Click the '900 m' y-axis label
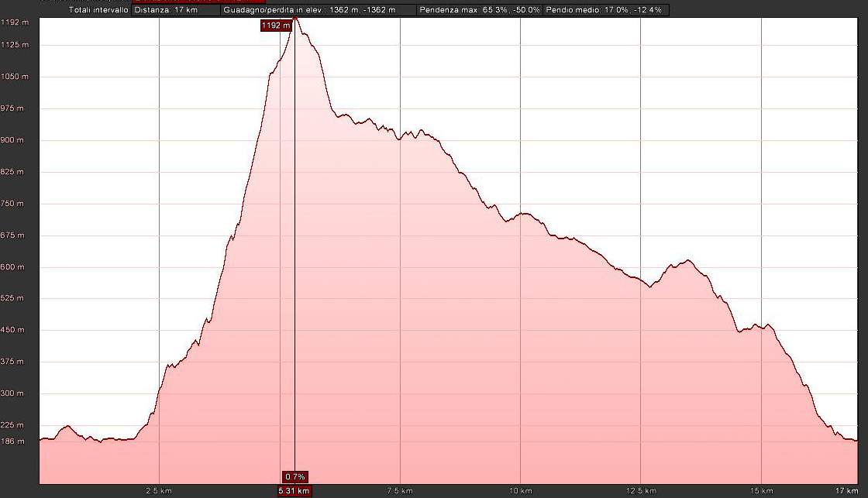The image size is (868, 498). coord(12,140)
